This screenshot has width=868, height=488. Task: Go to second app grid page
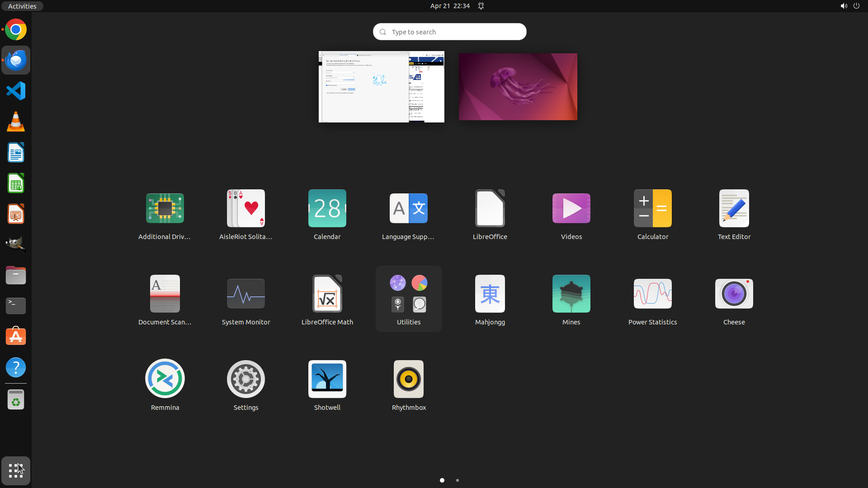457,480
